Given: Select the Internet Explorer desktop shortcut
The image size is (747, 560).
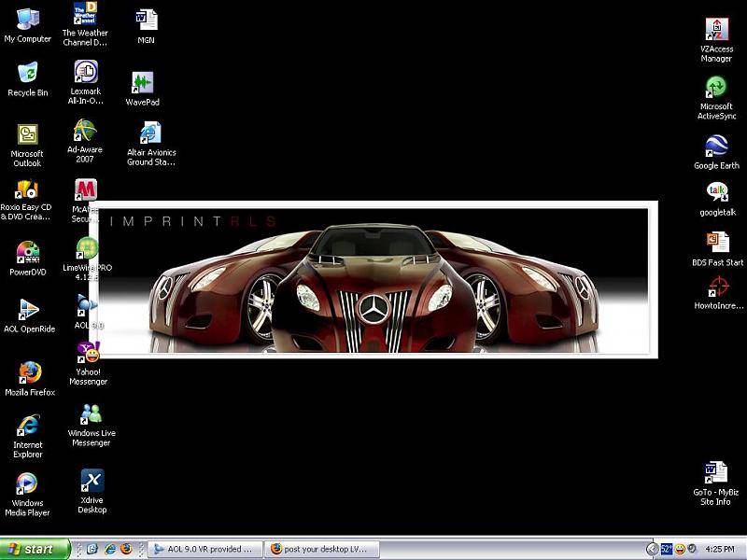Looking at the screenshot, I should pos(28,436).
